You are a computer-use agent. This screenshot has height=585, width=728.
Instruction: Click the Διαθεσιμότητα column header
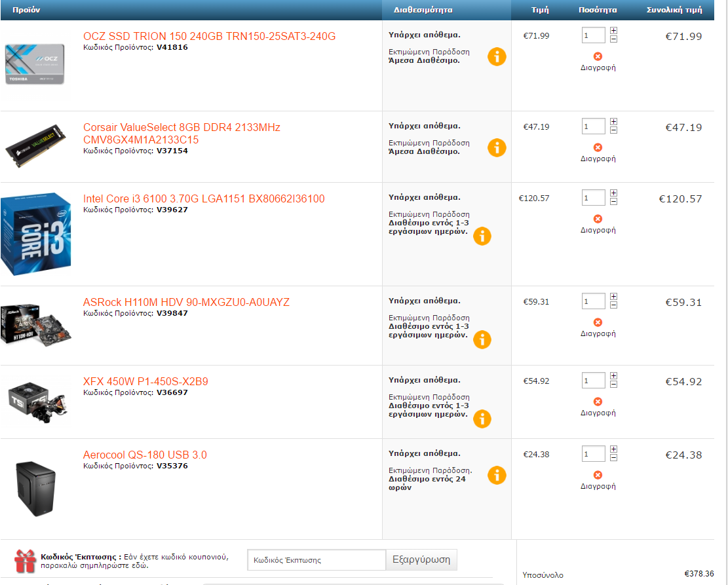(x=423, y=10)
